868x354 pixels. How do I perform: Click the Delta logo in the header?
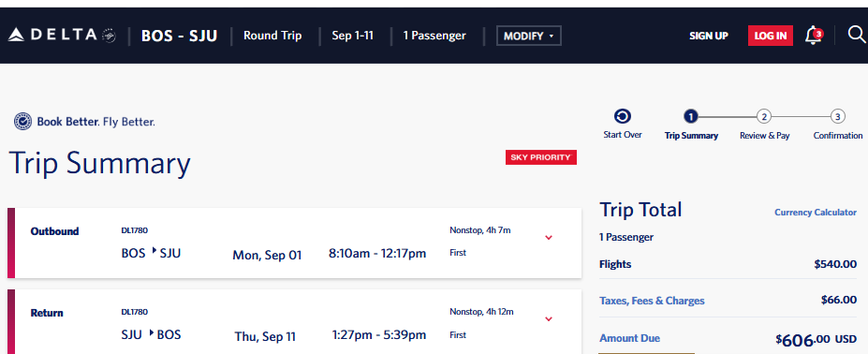point(62,36)
